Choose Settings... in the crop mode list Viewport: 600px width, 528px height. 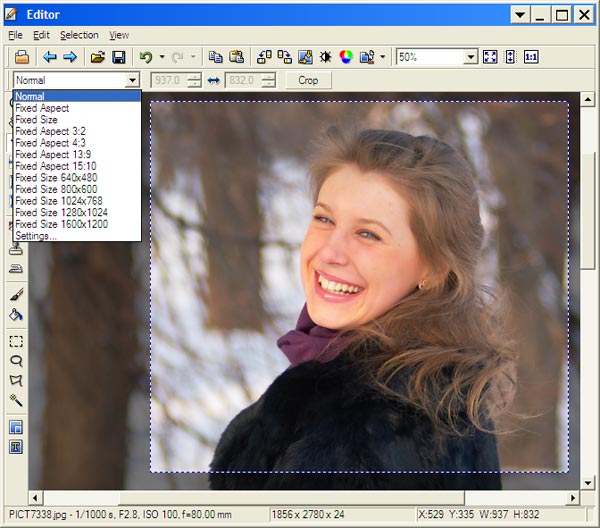(37, 236)
